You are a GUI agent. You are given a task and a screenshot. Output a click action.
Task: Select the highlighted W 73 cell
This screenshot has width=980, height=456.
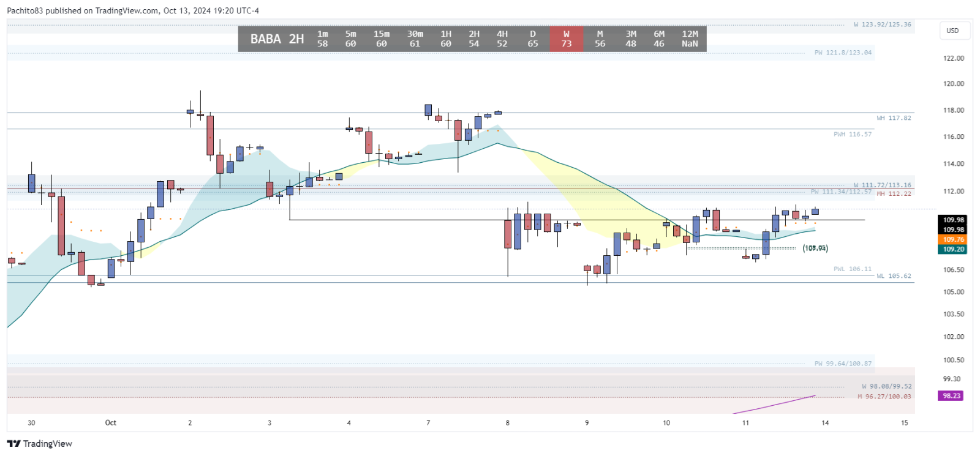pos(567,39)
